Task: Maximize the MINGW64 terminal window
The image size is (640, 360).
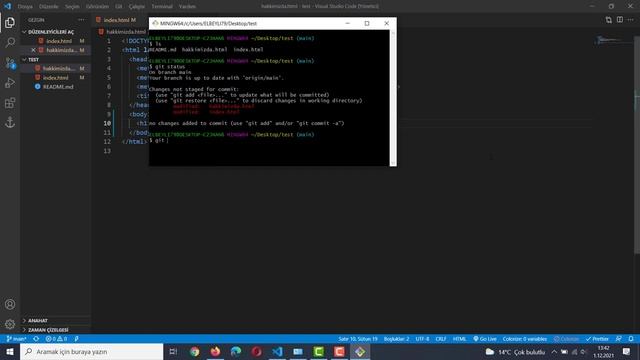Action: coord(367,23)
